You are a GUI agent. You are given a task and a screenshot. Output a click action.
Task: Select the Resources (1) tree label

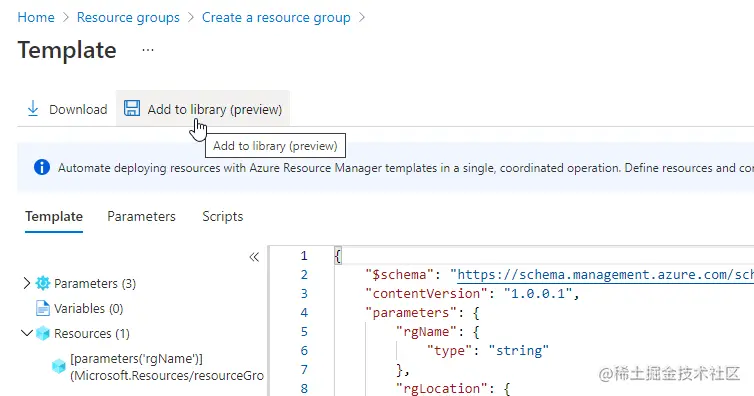pos(92,333)
